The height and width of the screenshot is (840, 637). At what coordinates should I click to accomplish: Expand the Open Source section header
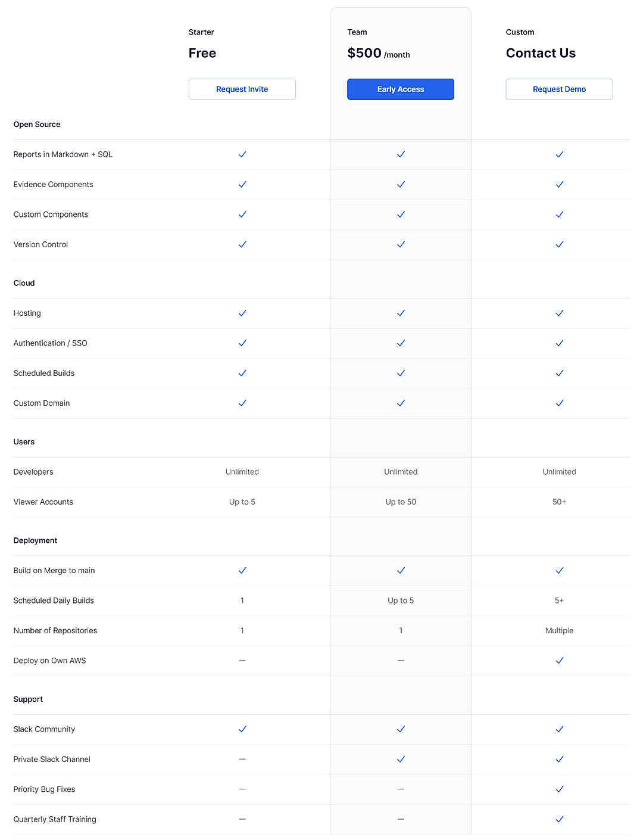pyautogui.click(x=37, y=124)
